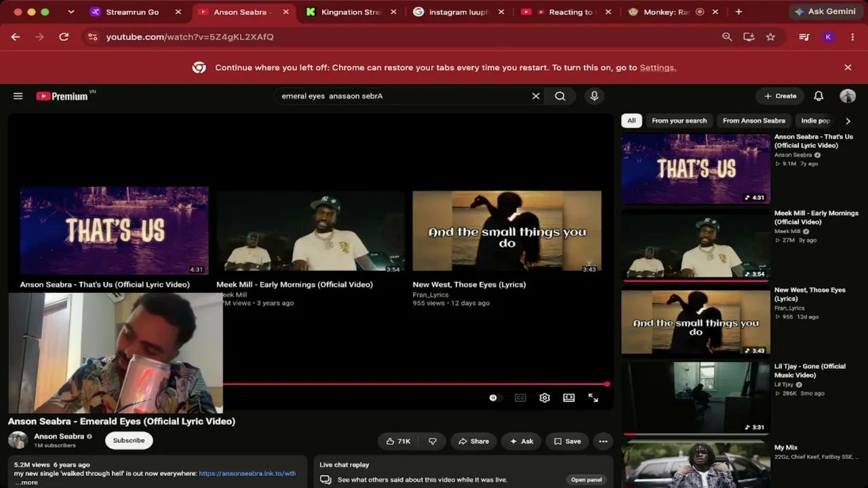Clear the YouTube search box text
This screenshot has width=868, height=488.
click(536, 96)
